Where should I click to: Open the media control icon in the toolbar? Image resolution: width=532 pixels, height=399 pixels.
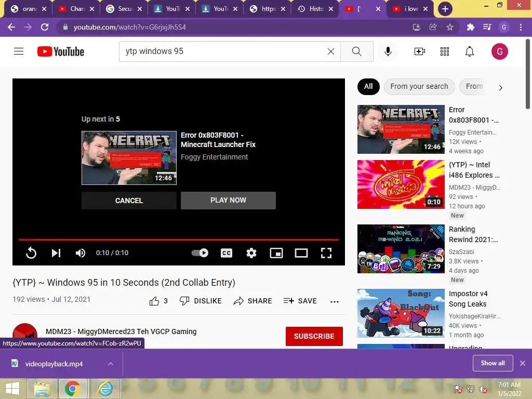point(487,27)
